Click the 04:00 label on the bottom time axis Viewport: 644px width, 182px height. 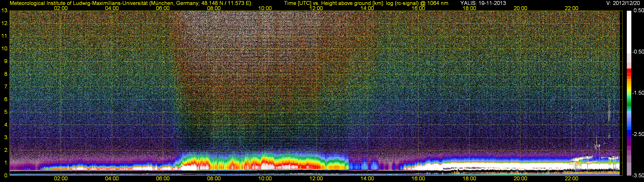pos(112,179)
